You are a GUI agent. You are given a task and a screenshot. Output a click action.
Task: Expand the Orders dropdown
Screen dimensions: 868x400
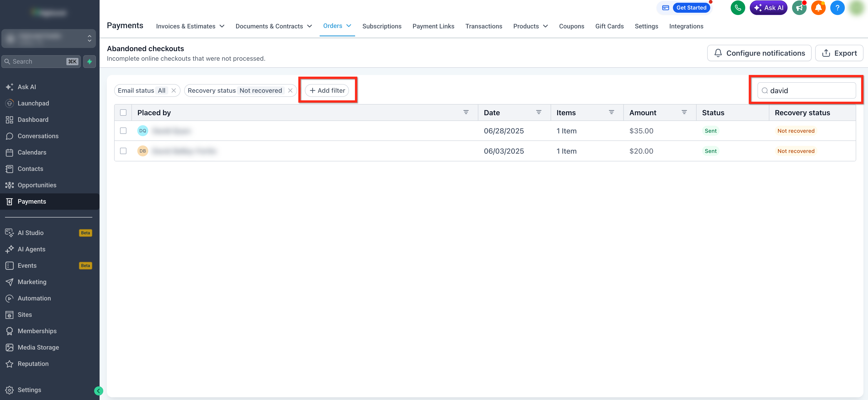tap(337, 26)
